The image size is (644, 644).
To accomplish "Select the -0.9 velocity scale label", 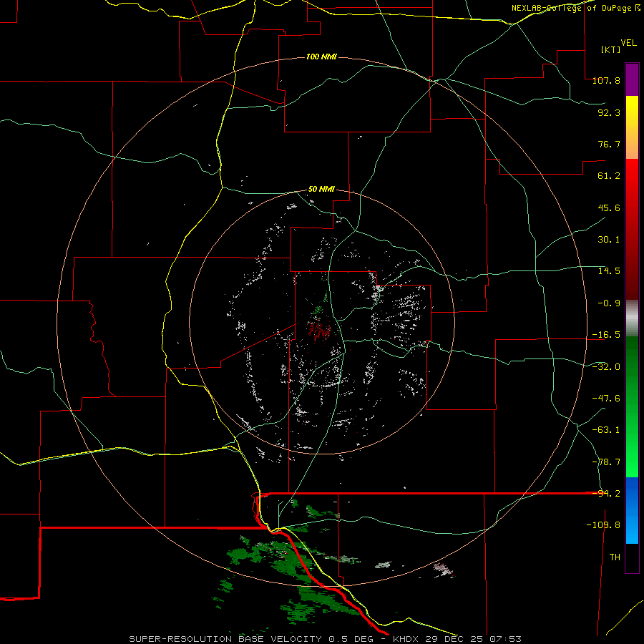I will click(x=609, y=303).
